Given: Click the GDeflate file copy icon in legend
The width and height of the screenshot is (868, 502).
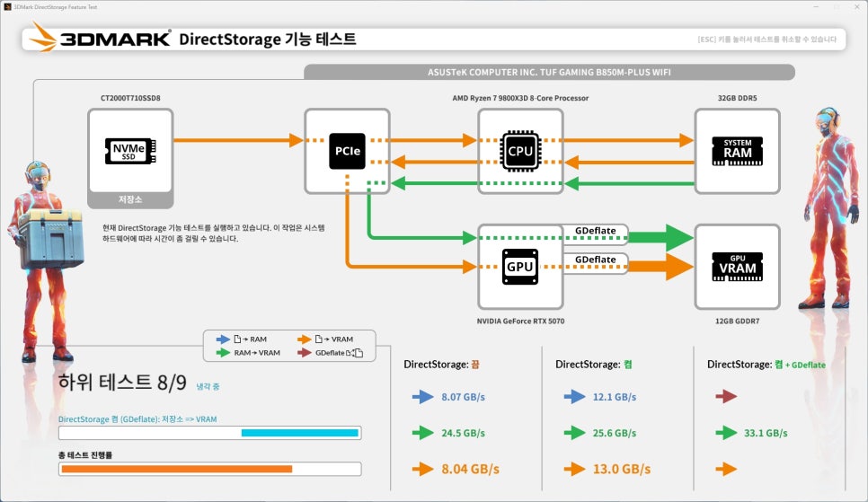Looking at the screenshot, I should click(x=355, y=353).
